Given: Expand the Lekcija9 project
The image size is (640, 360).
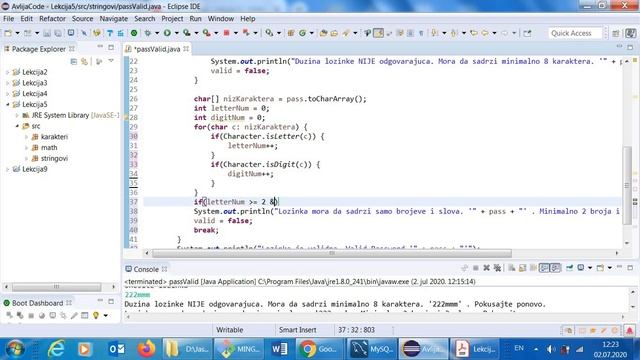Looking at the screenshot, I should [x=7, y=169].
